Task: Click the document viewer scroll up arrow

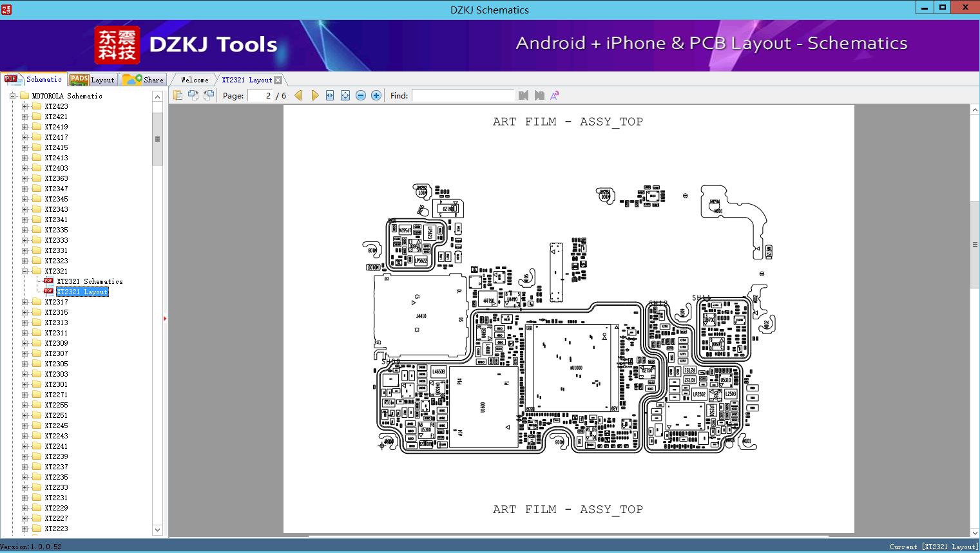Action: pos(975,111)
